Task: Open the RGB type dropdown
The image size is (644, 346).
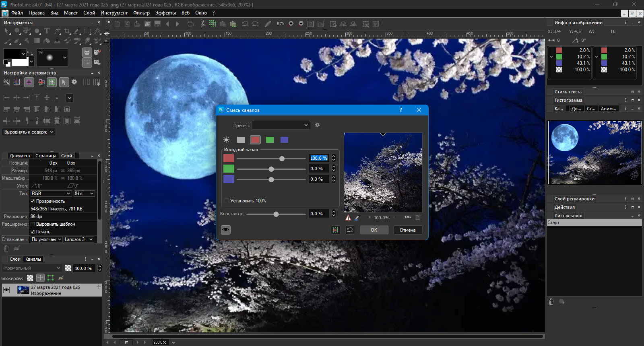Action: click(x=51, y=194)
